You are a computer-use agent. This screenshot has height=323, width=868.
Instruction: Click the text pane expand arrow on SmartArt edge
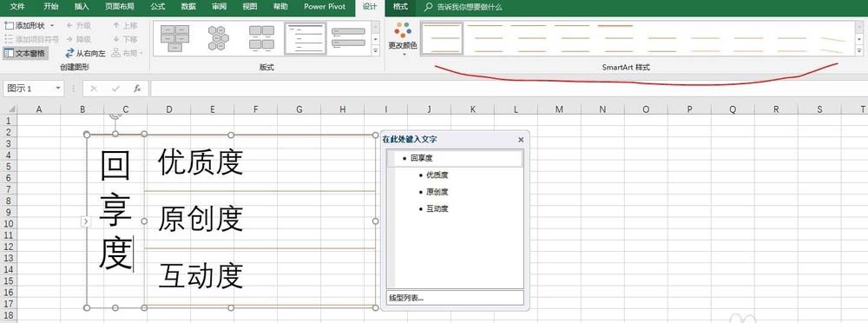pos(86,221)
